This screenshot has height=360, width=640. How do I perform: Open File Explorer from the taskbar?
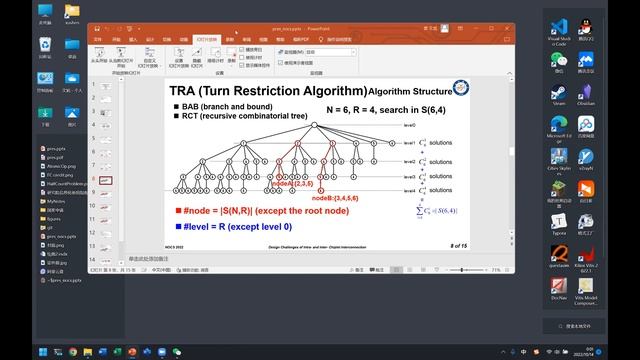(88, 352)
